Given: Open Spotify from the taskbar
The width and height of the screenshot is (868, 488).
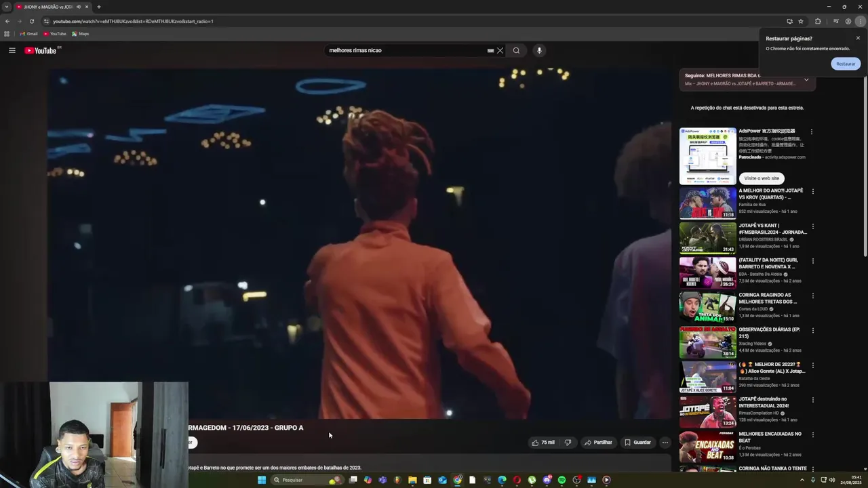Looking at the screenshot, I should point(561,480).
